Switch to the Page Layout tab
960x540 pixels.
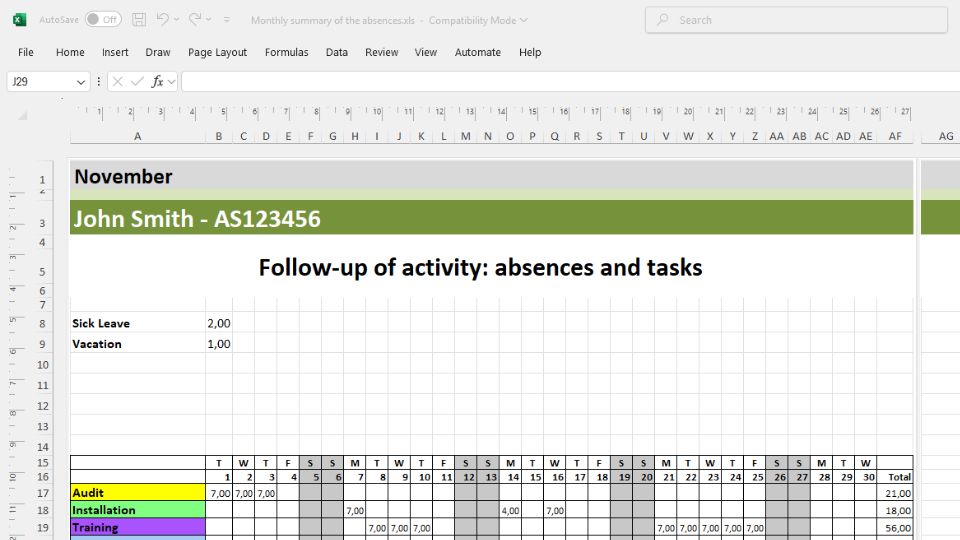click(217, 52)
